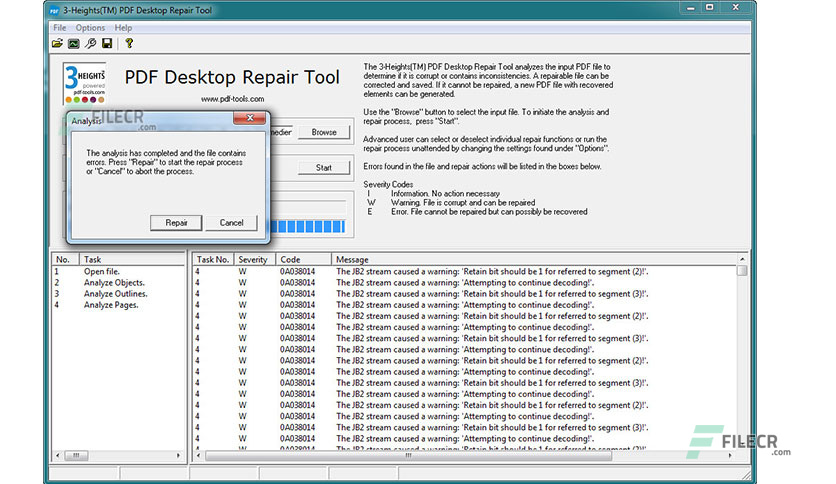
Task: Click the wrench repair toolbar icon
Action: [91, 43]
